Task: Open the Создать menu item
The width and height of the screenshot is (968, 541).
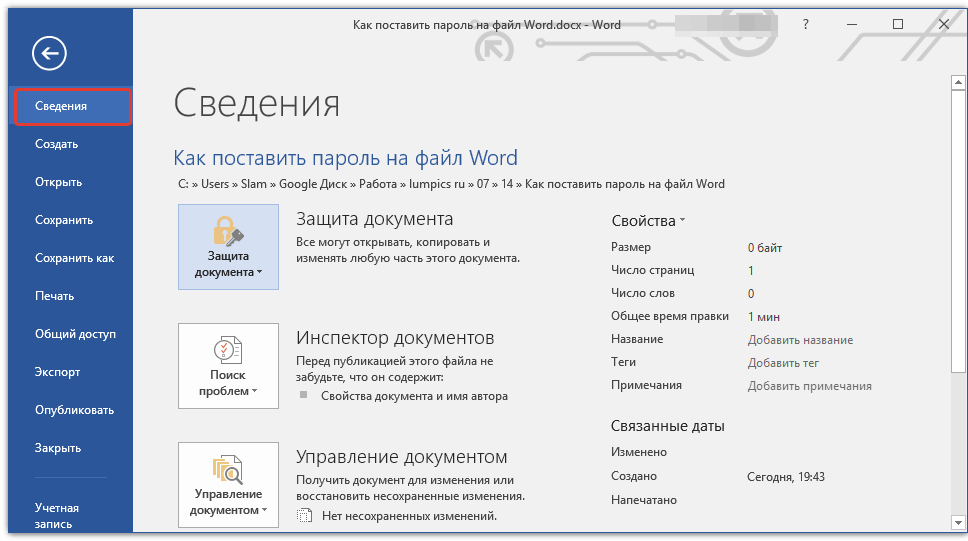Action: (56, 144)
